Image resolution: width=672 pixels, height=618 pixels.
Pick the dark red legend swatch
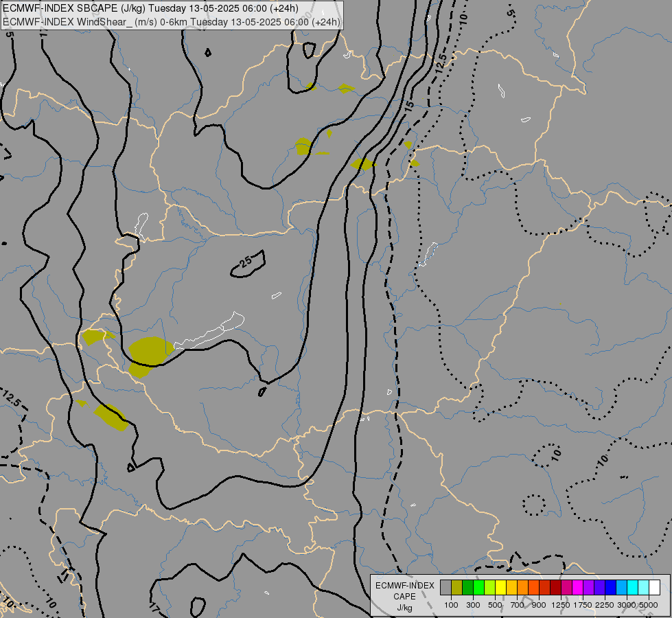click(x=555, y=587)
